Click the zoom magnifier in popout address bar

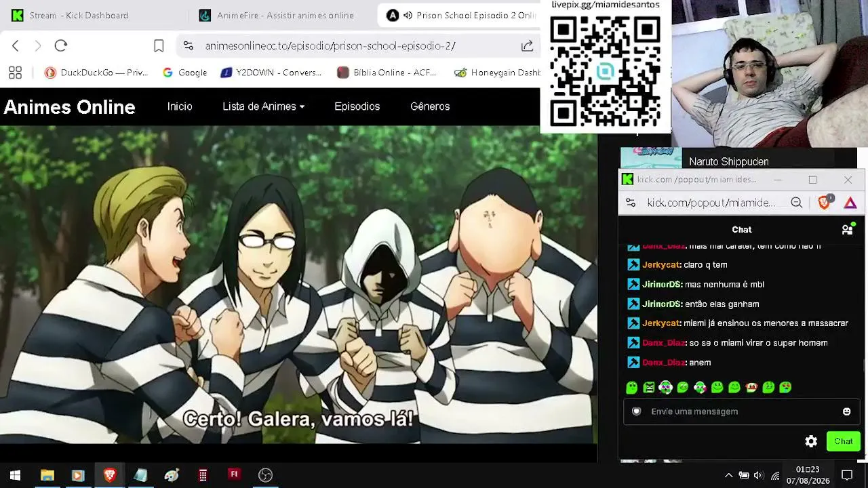coord(797,203)
